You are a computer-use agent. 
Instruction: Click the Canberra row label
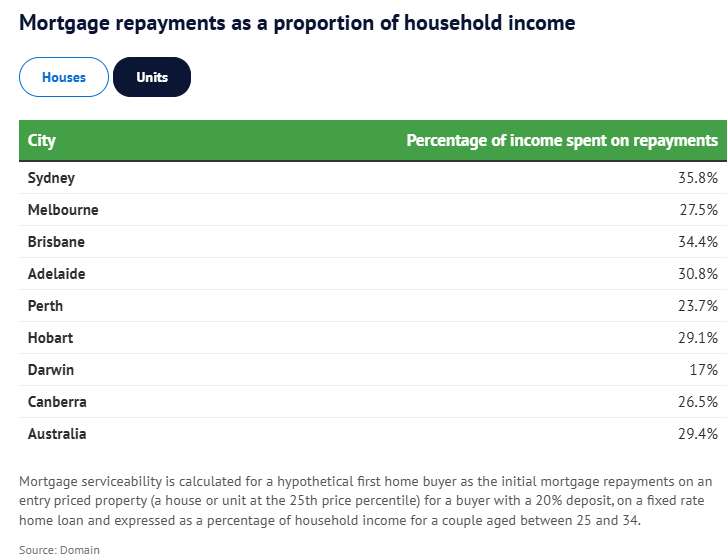tap(57, 402)
